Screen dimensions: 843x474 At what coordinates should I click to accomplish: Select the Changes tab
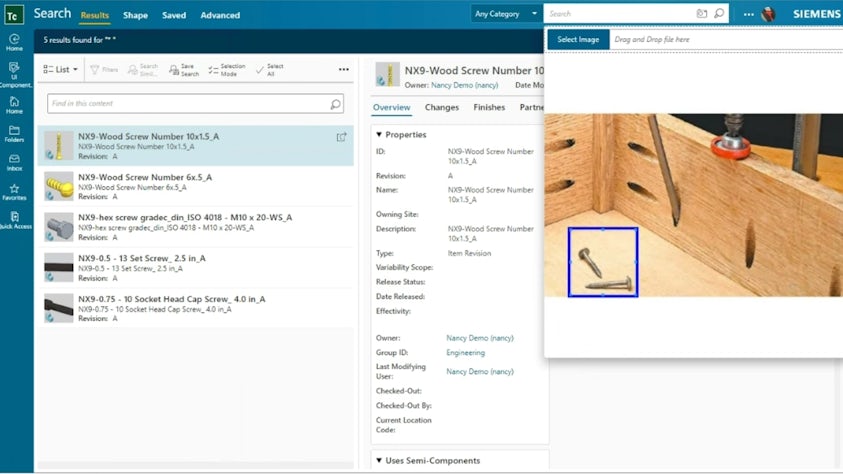pyautogui.click(x=441, y=107)
